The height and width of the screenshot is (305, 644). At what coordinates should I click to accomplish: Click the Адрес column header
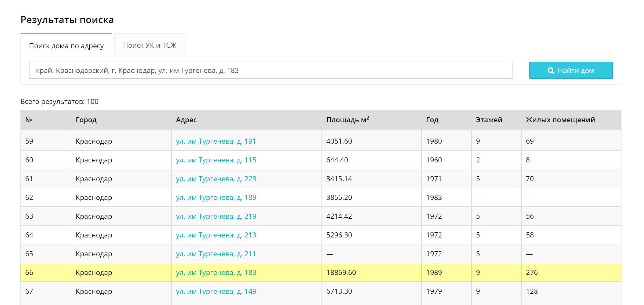tap(186, 120)
